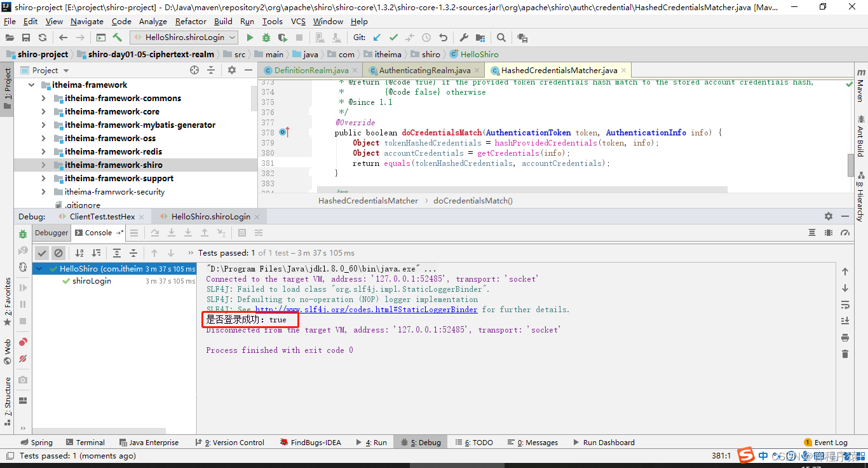Screen dimensions: 868x468
Task: Hide the Project panel with minus icon
Action: [x=248, y=70]
